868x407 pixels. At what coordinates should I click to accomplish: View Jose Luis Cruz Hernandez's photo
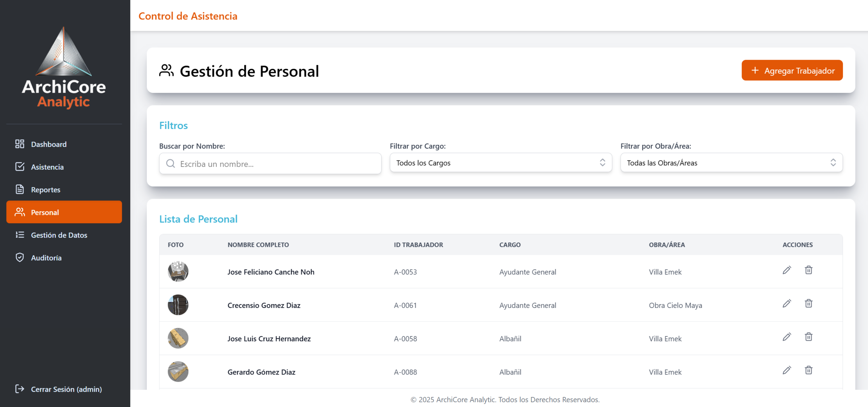pyautogui.click(x=178, y=338)
